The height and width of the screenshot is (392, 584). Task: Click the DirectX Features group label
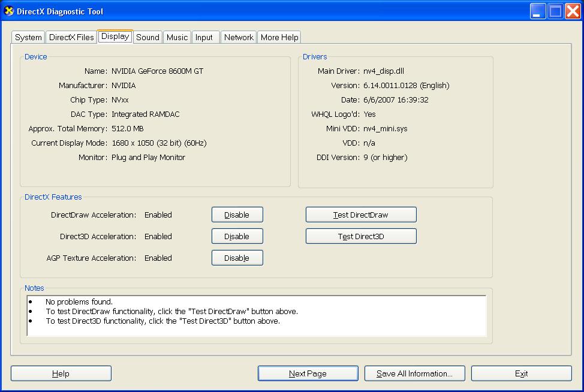(x=53, y=197)
